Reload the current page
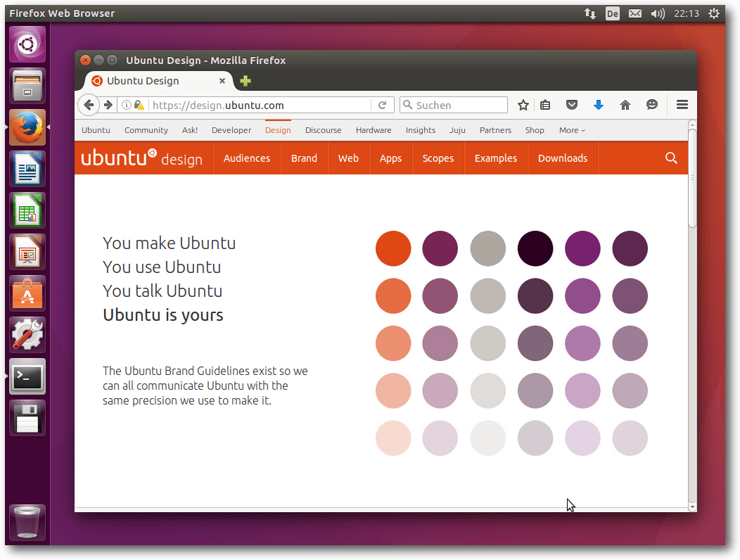Screen dimensions: 740x560 tap(382, 105)
